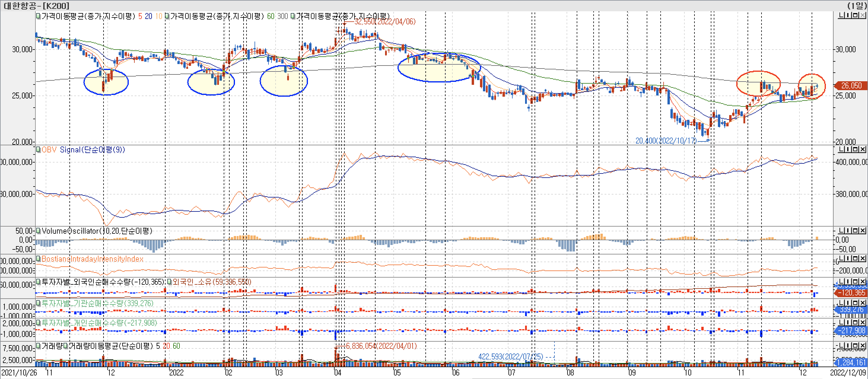This screenshot has width=868, height=379.
Task: Toggle the VolumeOscillator indicator checkbox
Action: coord(38,231)
